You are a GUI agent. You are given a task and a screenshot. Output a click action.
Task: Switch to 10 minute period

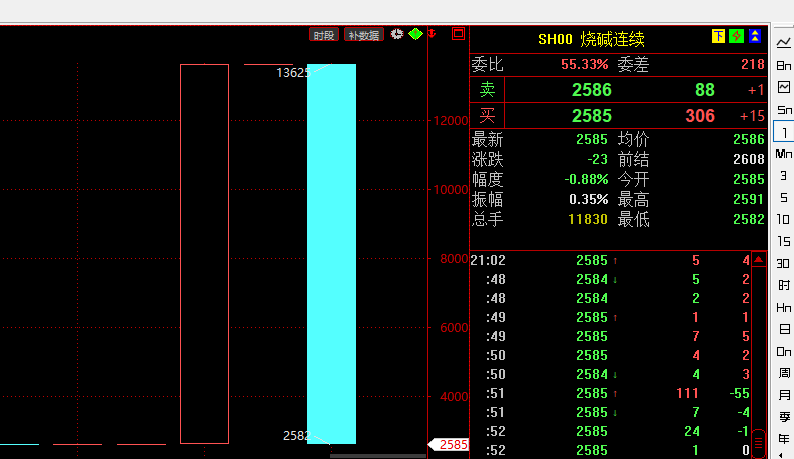click(784, 219)
